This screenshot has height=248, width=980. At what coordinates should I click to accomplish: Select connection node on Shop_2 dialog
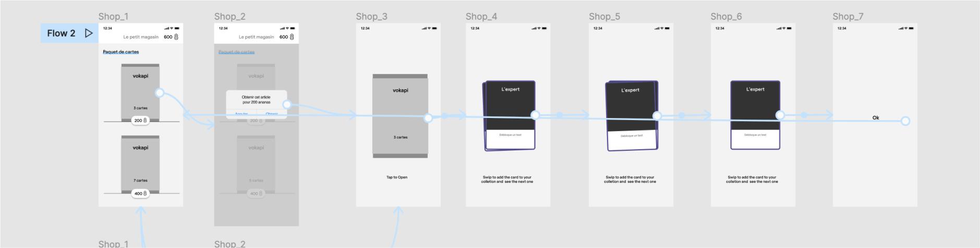tap(287, 104)
